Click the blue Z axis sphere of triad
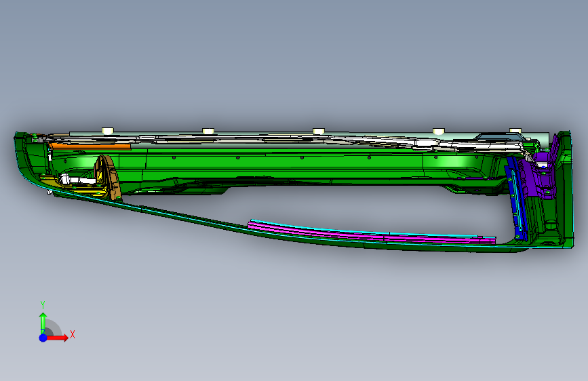This screenshot has height=381, width=588. click(43, 338)
